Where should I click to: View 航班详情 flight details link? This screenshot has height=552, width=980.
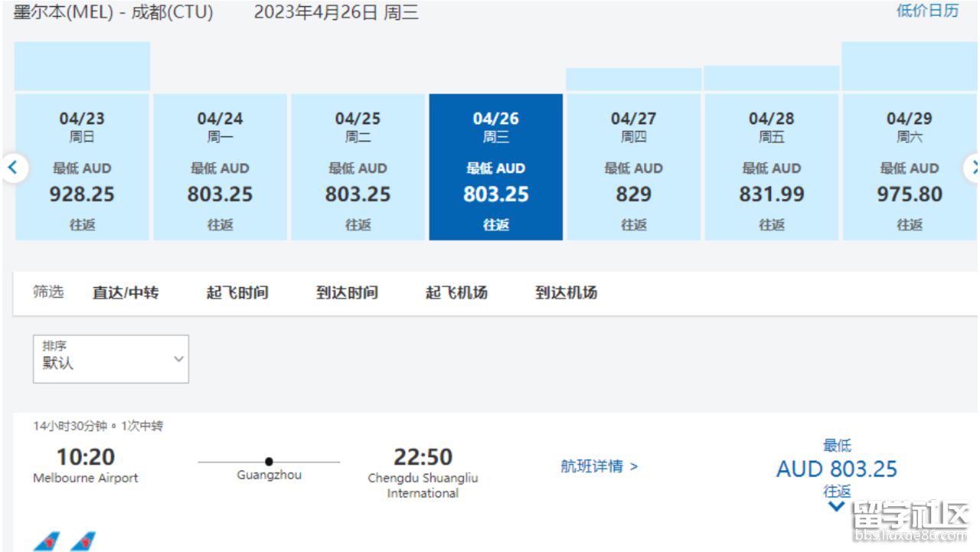click(x=599, y=466)
